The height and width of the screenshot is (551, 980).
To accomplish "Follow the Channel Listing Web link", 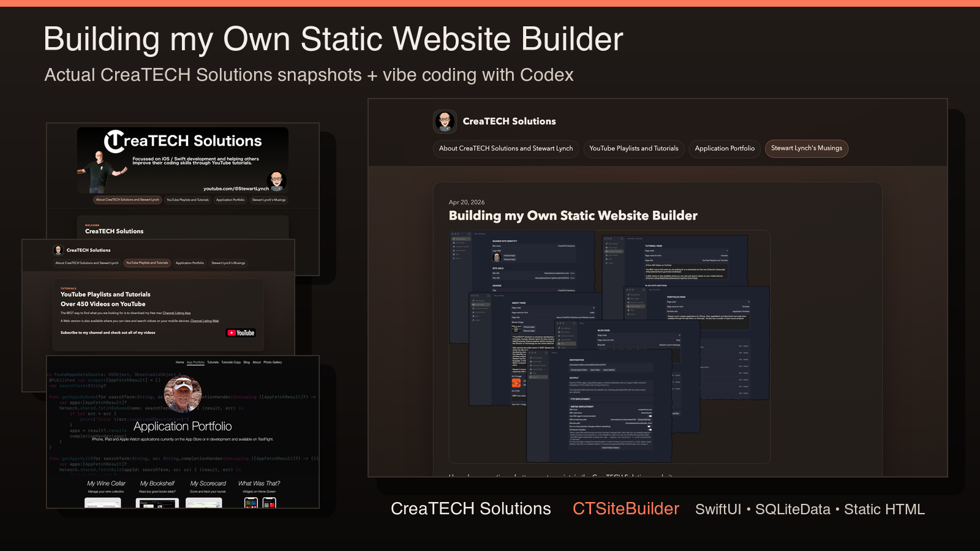I will pos(205,321).
